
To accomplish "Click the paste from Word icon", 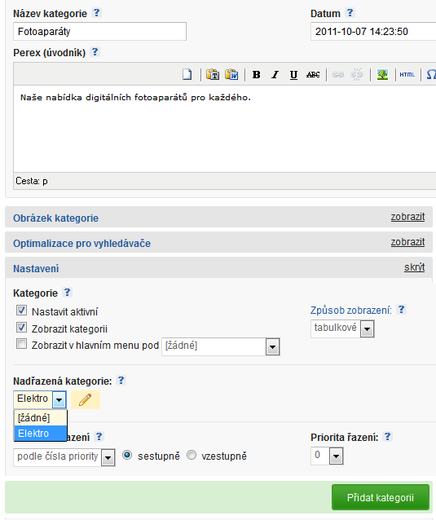I will 232,74.
